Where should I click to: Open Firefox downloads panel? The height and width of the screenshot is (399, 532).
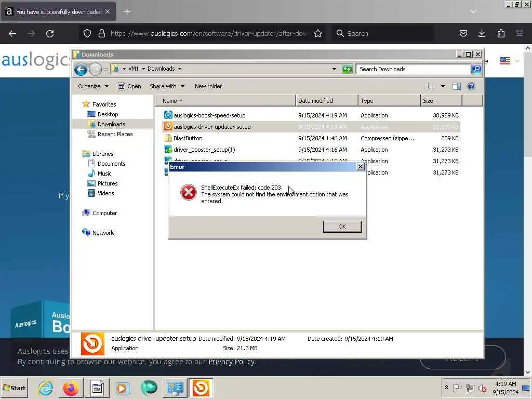[x=482, y=33]
